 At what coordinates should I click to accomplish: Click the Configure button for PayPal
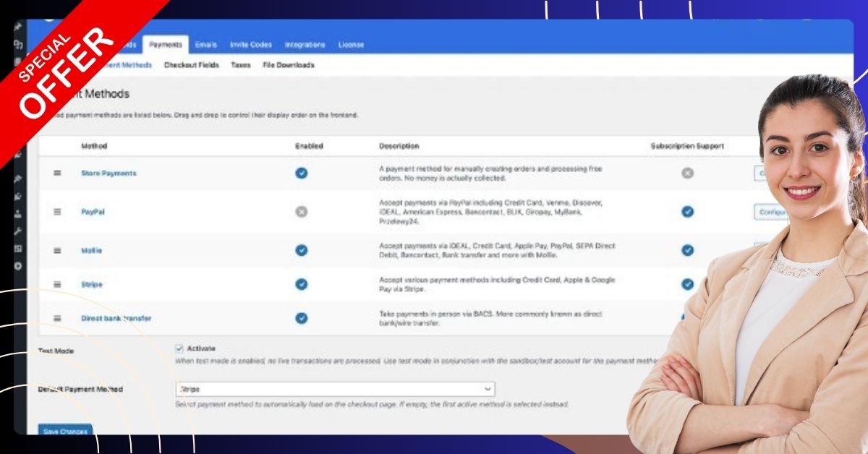770,212
